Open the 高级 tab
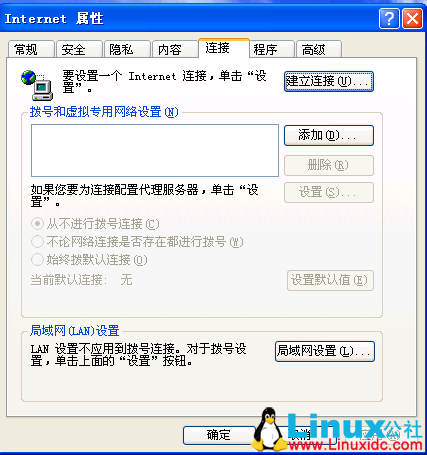The height and width of the screenshot is (455, 427). click(x=319, y=49)
